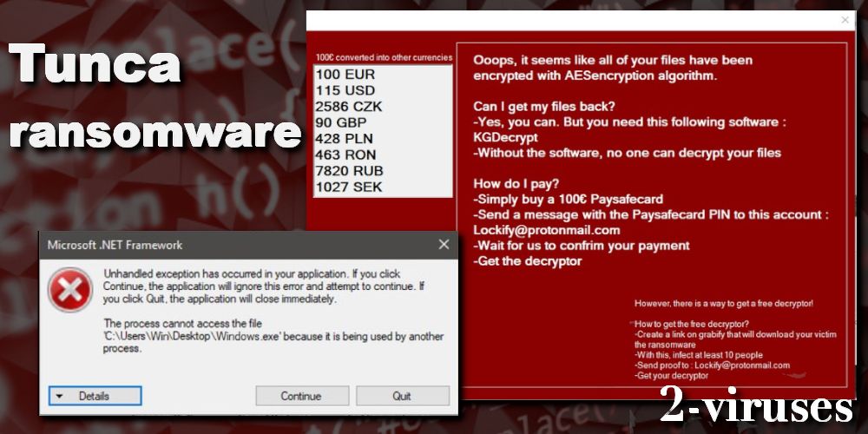Select the 90 GBP currency row

(x=383, y=122)
